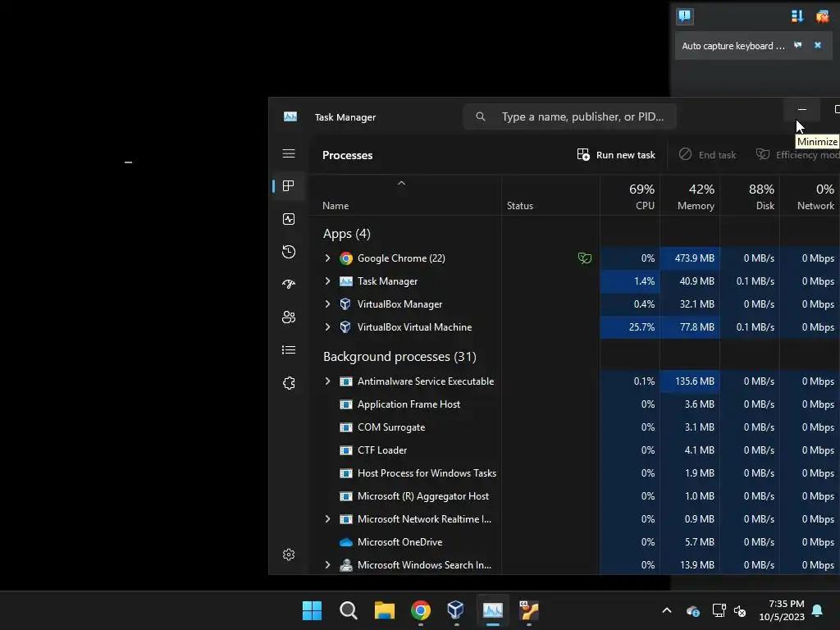The image size is (840, 630).
Task: Open Search from the taskbar
Action: 348,610
